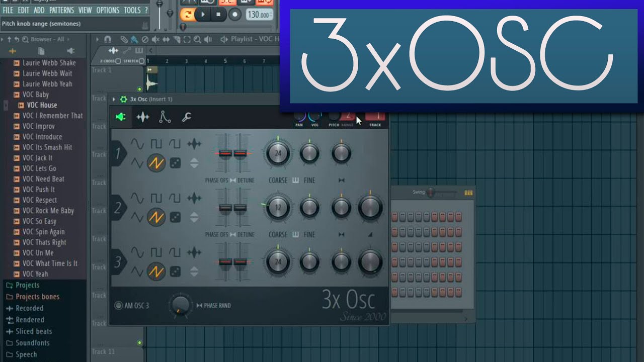Open the OPTIONS menu
This screenshot has width=644, height=362.
[108, 10]
